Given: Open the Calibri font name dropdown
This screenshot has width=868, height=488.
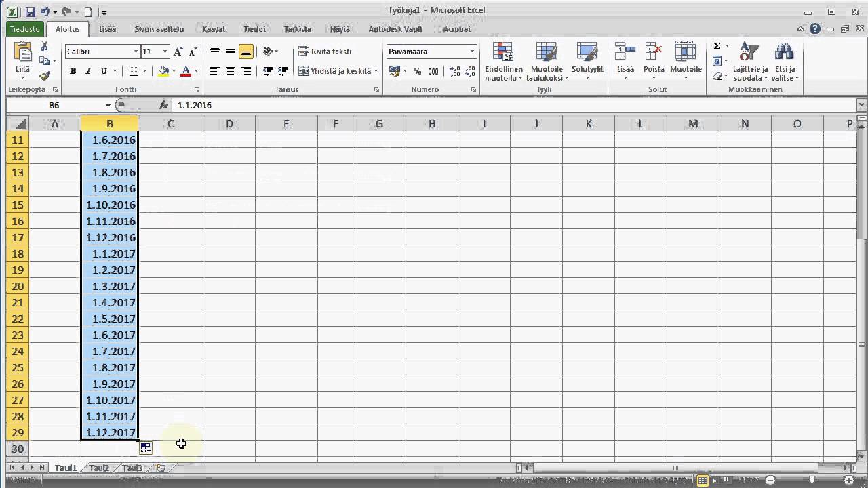Looking at the screenshot, I should pos(136,52).
